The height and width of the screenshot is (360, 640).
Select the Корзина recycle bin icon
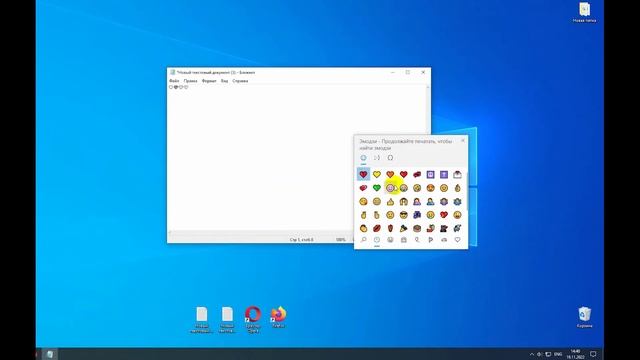pos(584,318)
